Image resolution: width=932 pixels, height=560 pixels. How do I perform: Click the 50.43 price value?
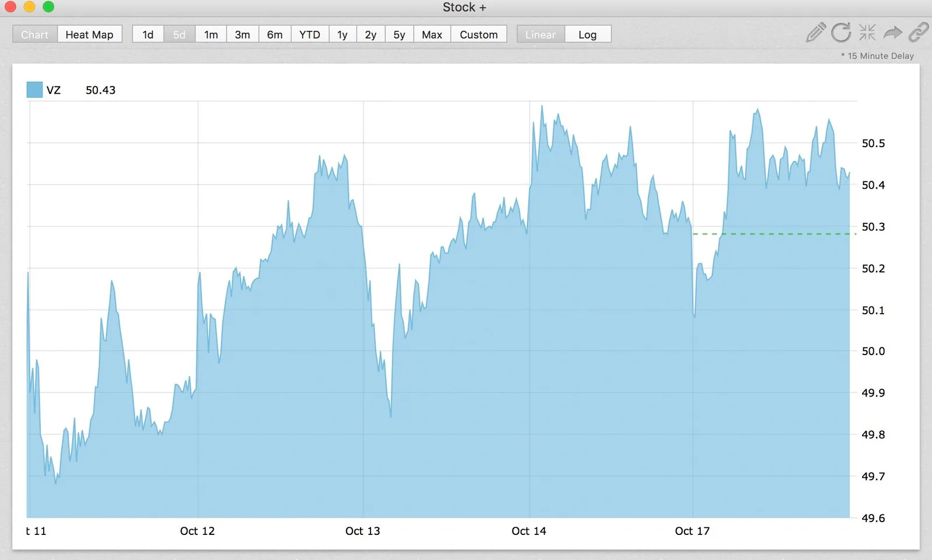tap(101, 90)
